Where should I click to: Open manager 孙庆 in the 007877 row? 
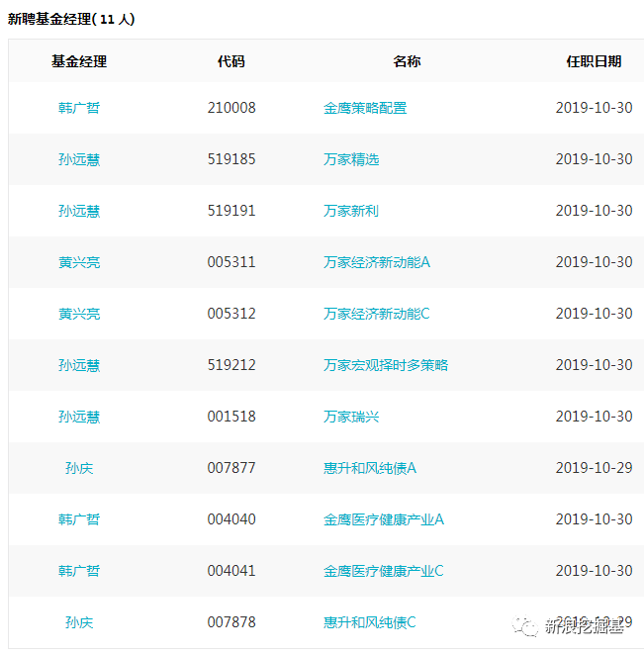pyautogui.click(x=79, y=468)
